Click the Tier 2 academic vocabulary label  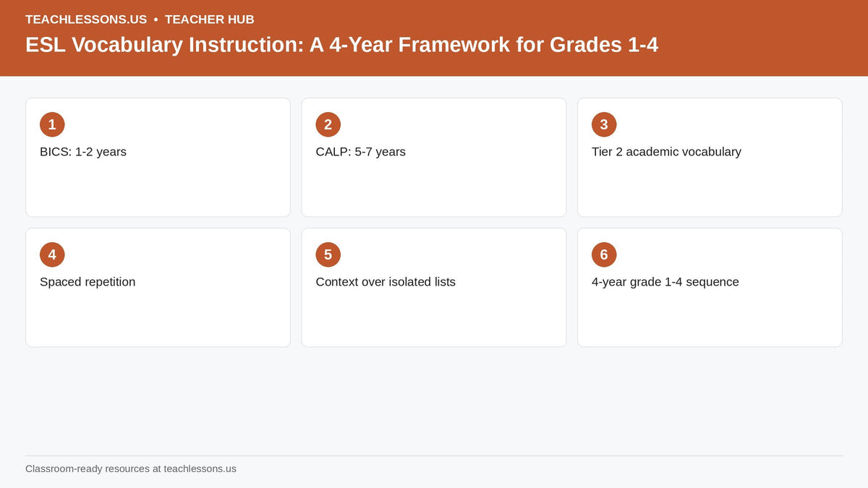(x=666, y=152)
